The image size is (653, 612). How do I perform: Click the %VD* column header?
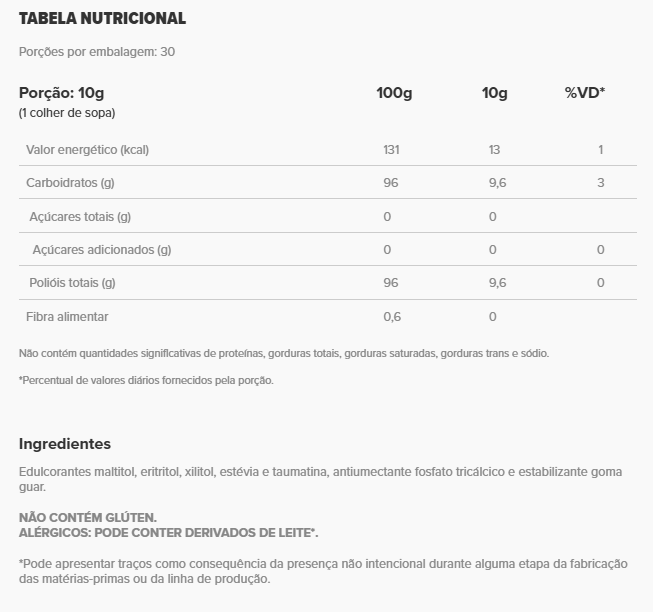click(x=585, y=92)
